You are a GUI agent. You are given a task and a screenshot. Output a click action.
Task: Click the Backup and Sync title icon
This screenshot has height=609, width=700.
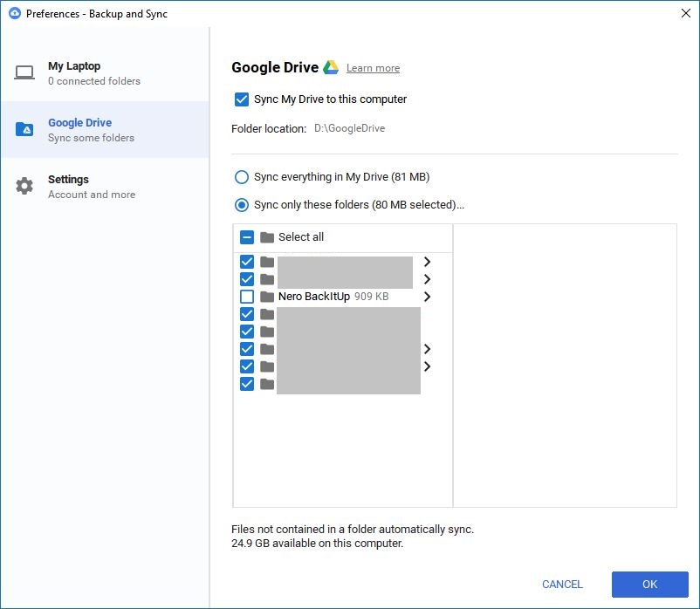[x=15, y=13]
